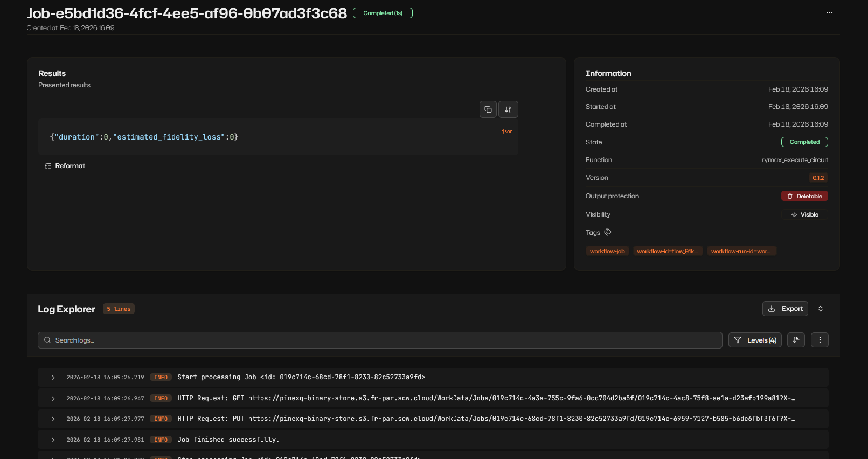
Task: Click the 'Completed (1s)' badge by the job title
Action: [383, 13]
